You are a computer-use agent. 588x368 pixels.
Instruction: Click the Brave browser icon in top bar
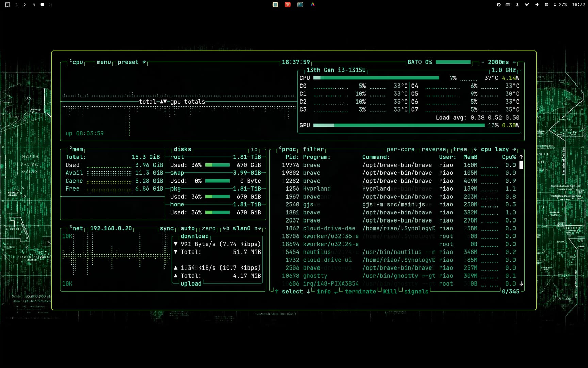coord(288,5)
